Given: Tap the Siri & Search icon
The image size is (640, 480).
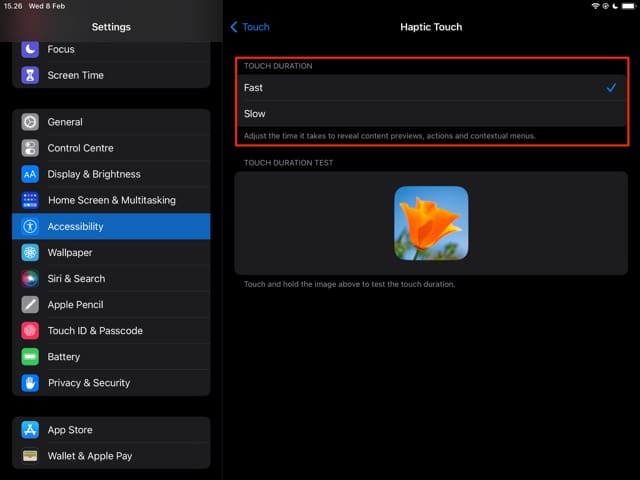Looking at the screenshot, I should (30, 279).
